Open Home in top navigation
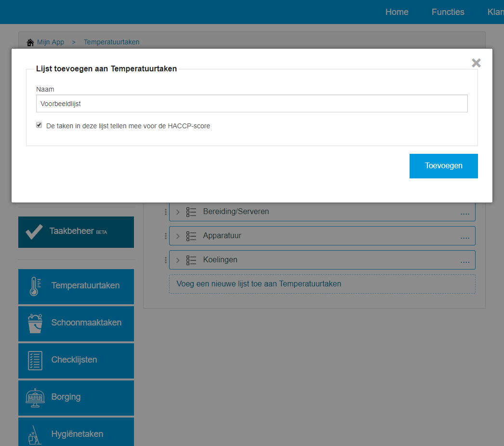Screen dimensions: 504x446 pyautogui.click(x=397, y=12)
